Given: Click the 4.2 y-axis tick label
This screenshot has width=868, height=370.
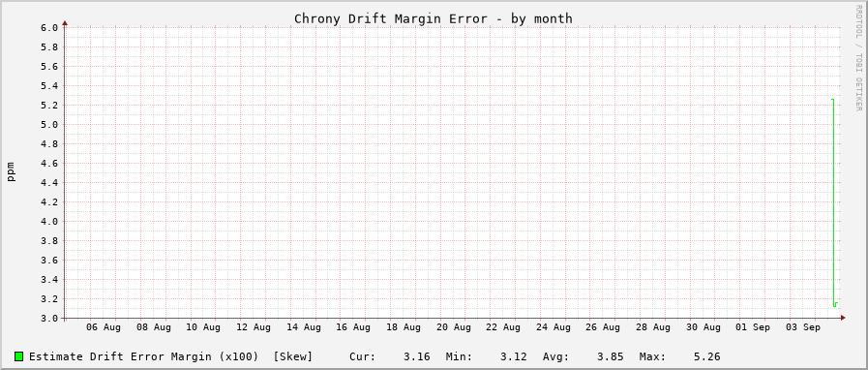Looking at the screenshot, I should tap(49, 202).
